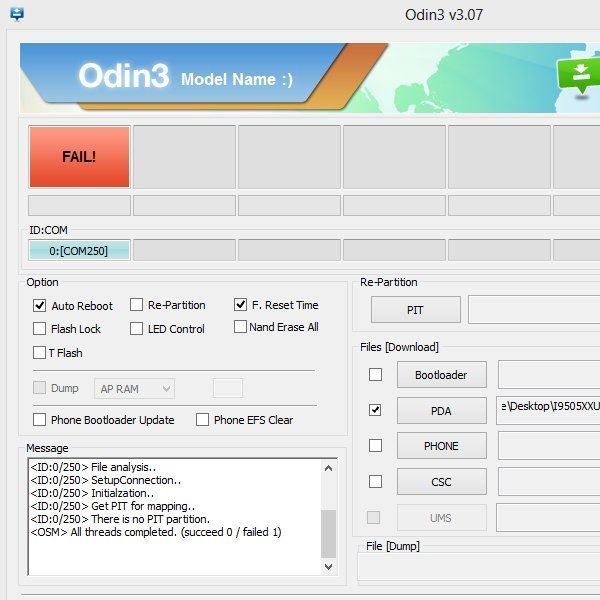Click the Bootloader file button
The image size is (600, 600).
(442, 375)
